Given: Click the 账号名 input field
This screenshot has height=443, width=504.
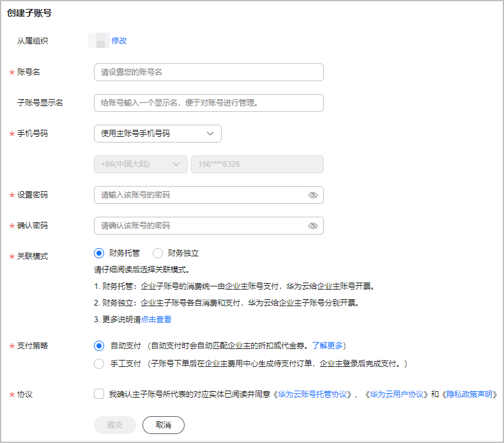Looking at the screenshot, I should [208, 72].
